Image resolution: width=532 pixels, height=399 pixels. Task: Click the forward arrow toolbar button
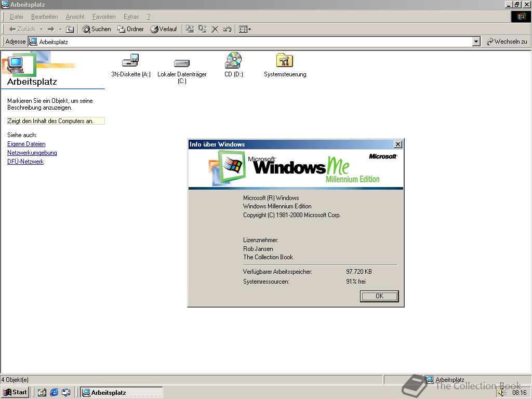point(51,29)
